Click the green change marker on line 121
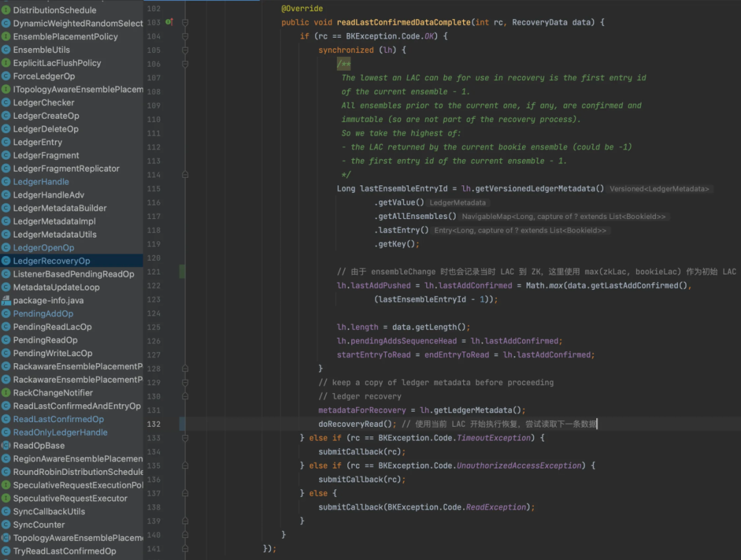Viewport: 741px width, 560px height. coord(182,272)
